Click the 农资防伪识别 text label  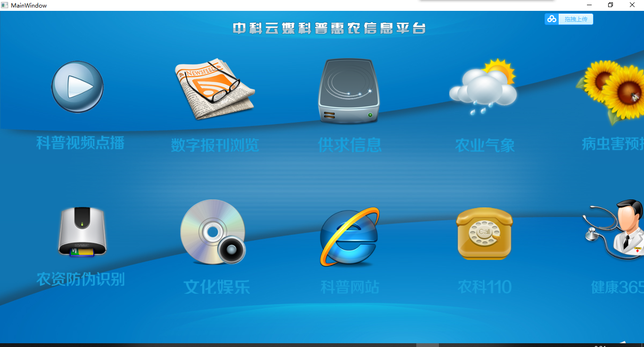[81, 279]
